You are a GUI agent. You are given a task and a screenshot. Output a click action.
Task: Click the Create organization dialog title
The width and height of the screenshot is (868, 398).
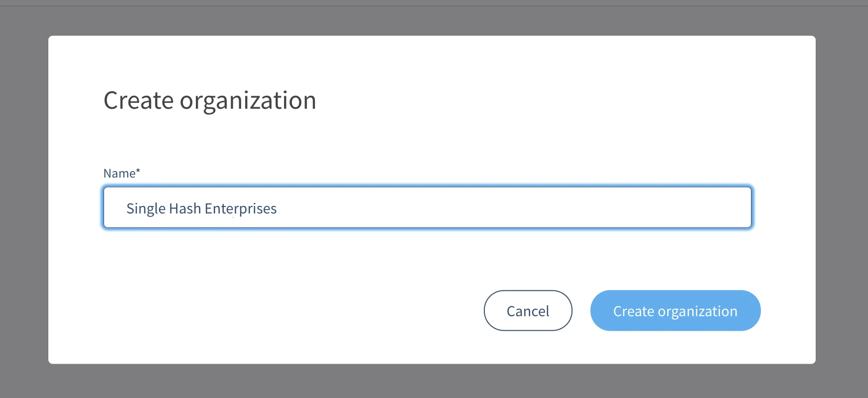click(209, 100)
